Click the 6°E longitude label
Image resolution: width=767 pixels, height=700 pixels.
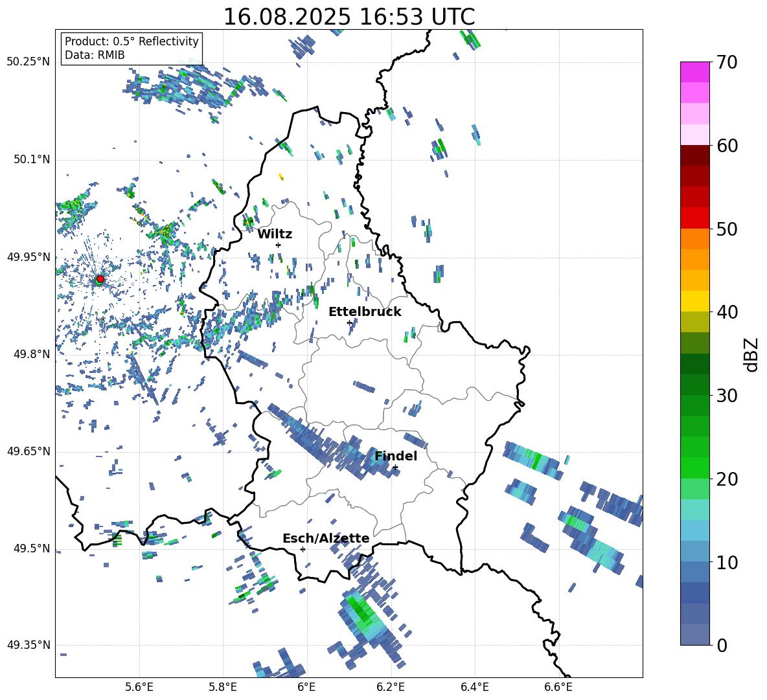[306, 687]
